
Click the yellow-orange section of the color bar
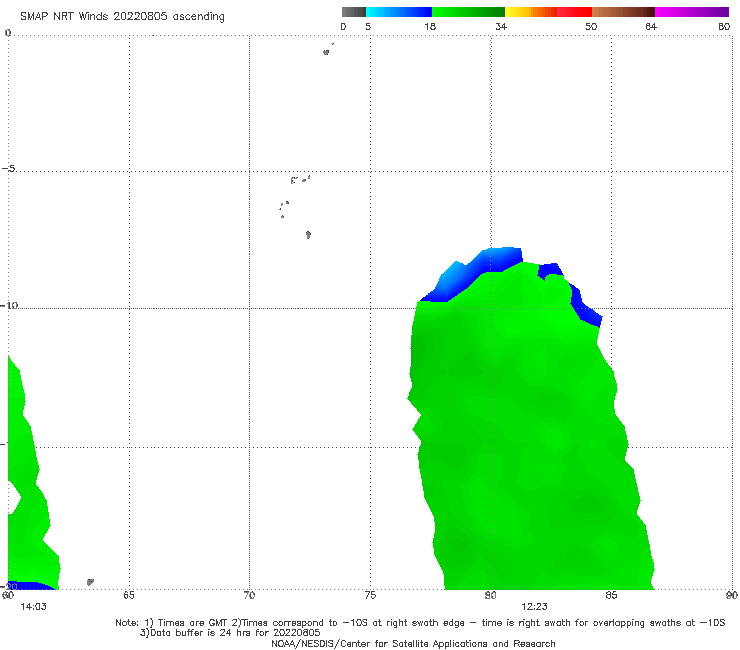tap(530, 12)
